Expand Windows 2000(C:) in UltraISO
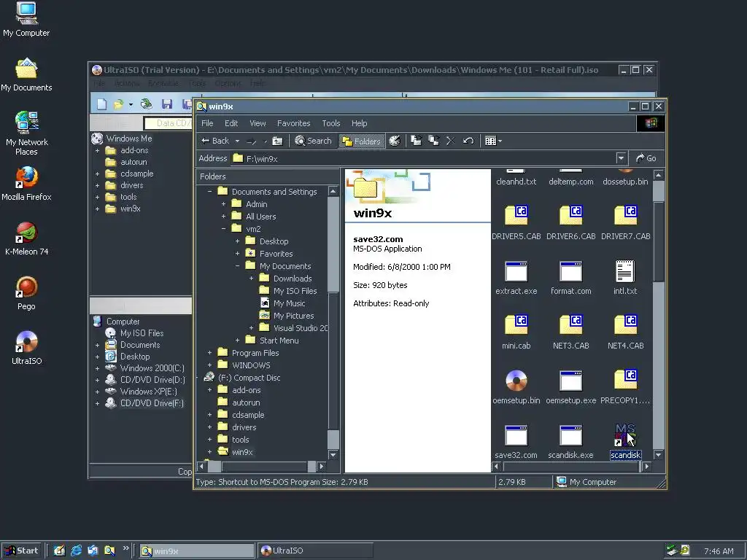 [97, 368]
